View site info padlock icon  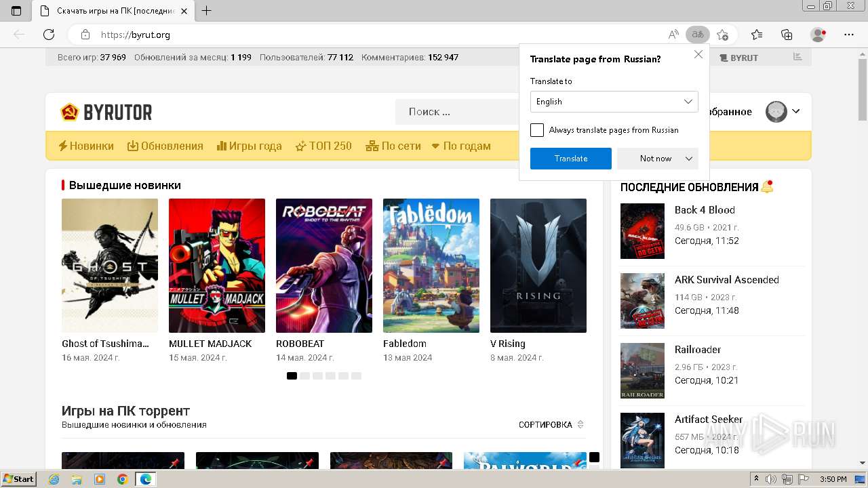[x=85, y=35]
